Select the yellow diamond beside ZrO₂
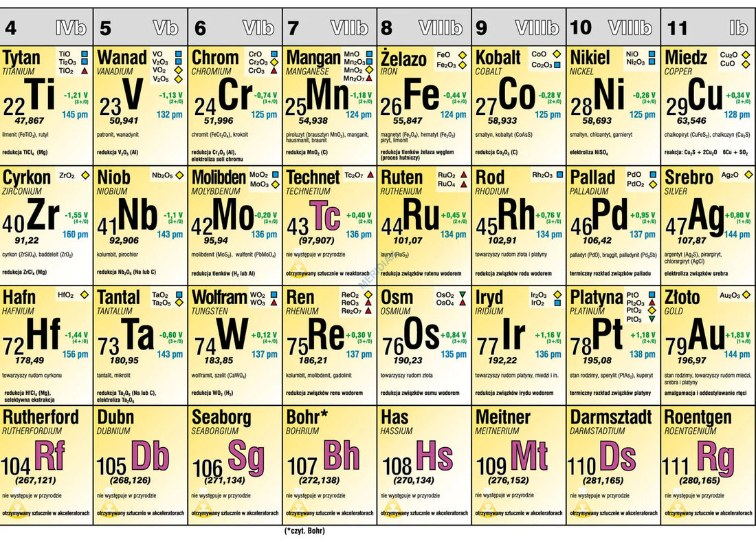The image size is (756, 540). (85, 175)
